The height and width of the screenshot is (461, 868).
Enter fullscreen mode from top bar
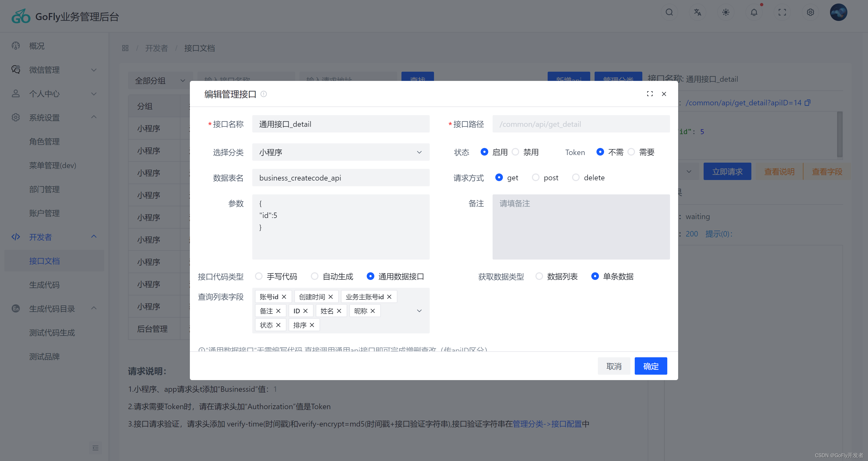pyautogui.click(x=782, y=12)
